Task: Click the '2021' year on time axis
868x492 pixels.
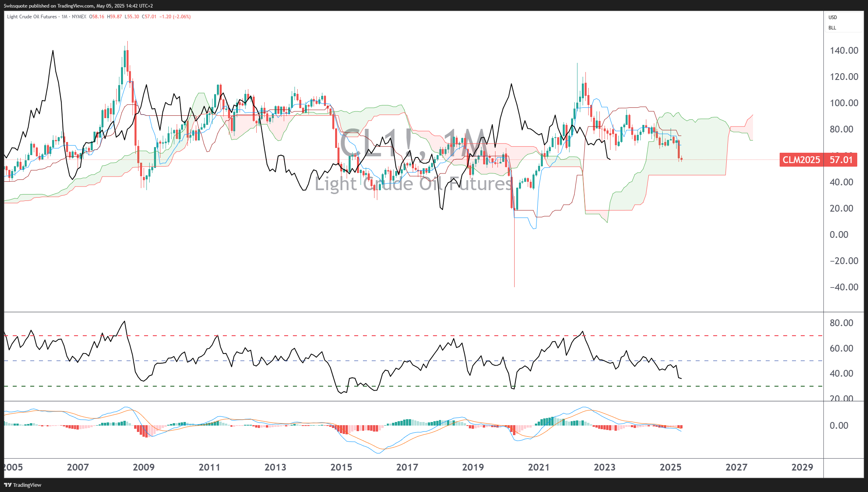Action: tap(539, 467)
